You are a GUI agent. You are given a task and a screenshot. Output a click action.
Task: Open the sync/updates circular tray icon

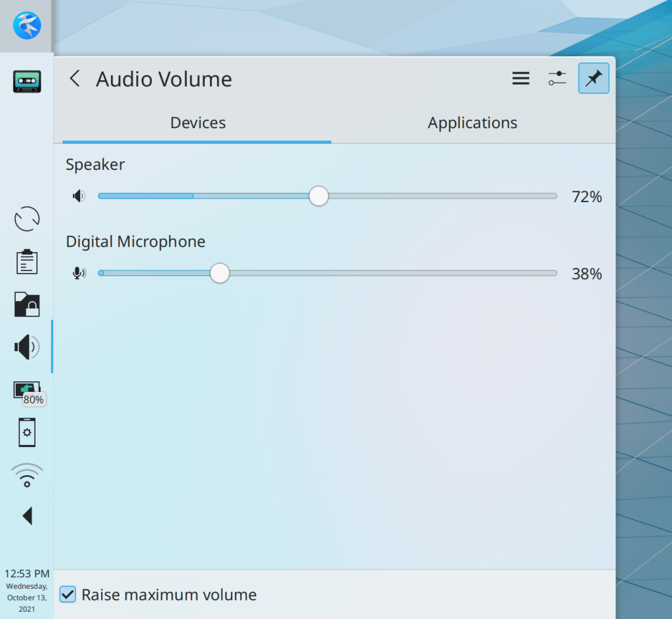27,219
